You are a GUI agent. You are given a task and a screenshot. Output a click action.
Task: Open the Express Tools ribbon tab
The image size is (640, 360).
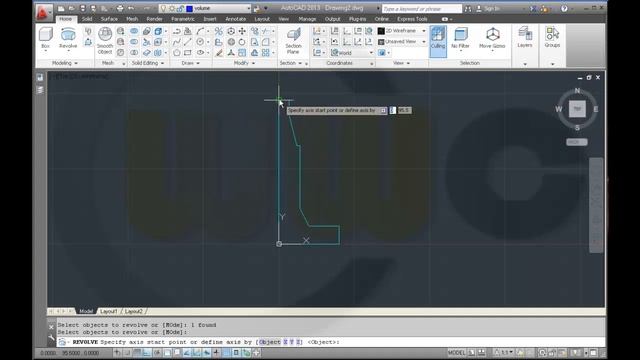(x=412, y=19)
